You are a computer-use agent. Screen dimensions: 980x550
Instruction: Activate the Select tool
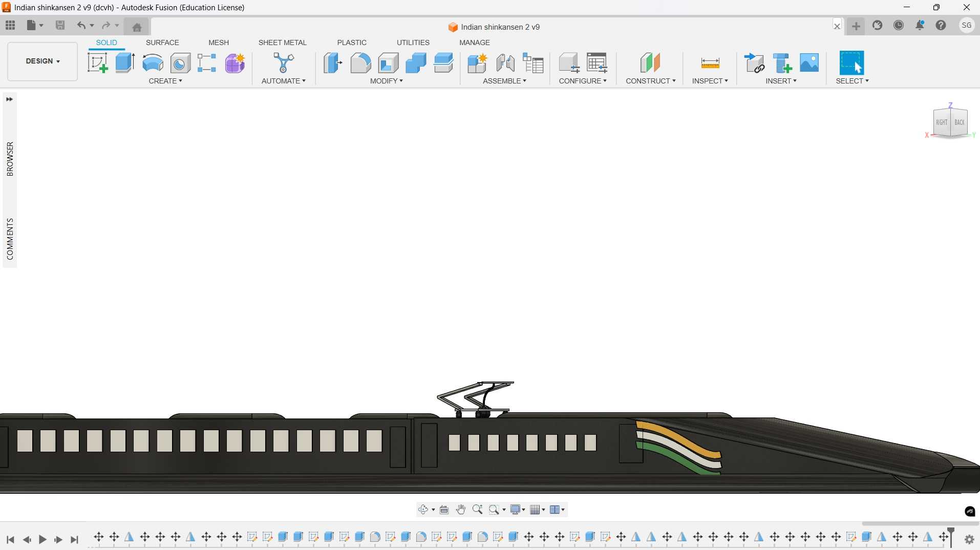pos(852,63)
